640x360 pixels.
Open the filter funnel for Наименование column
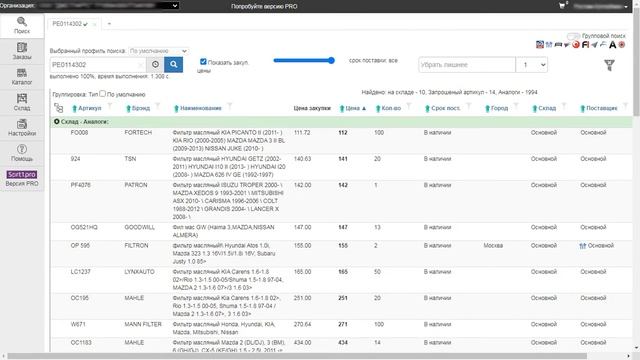(230, 107)
